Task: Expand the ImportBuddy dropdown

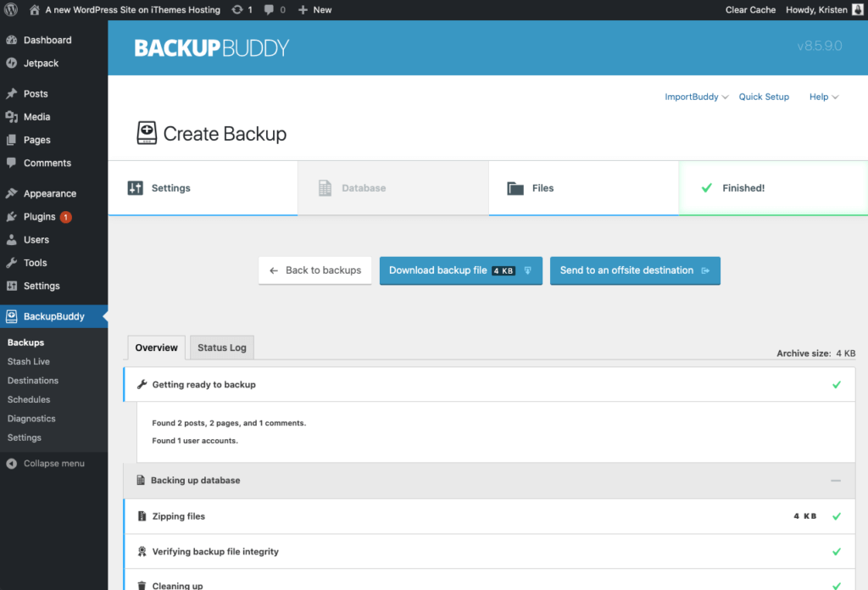Action: (696, 97)
